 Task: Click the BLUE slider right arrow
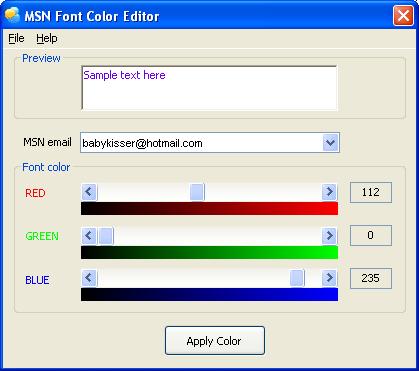(329, 278)
